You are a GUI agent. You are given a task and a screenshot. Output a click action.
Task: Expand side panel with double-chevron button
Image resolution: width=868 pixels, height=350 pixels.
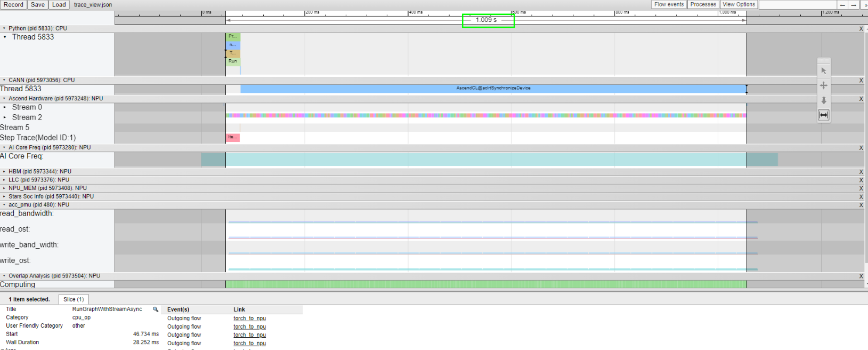click(x=864, y=5)
